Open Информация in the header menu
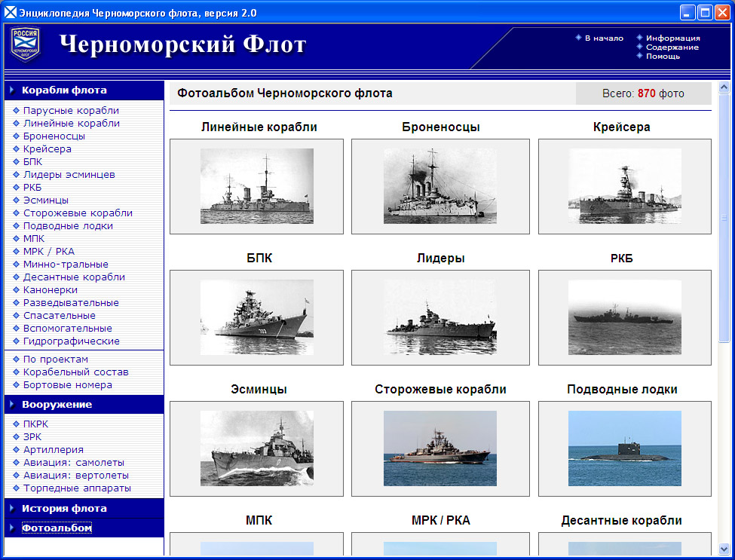 673,38
